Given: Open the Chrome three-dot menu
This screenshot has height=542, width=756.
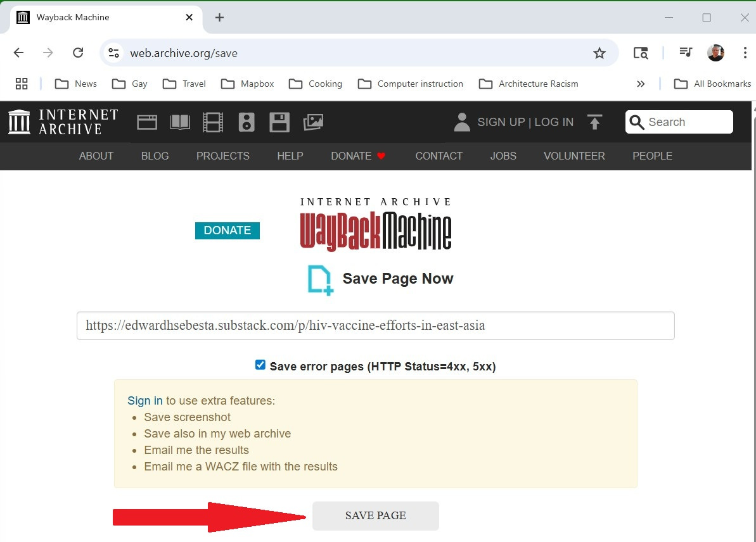Looking at the screenshot, I should [x=745, y=53].
